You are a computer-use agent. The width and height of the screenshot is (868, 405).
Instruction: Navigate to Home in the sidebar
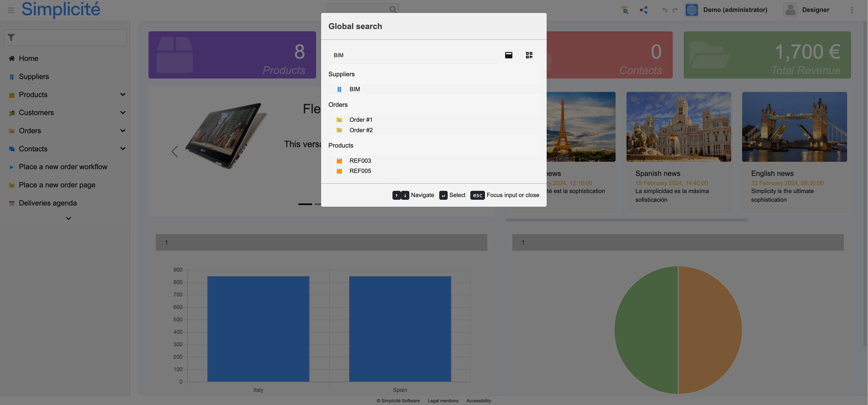tap(29, 58)
